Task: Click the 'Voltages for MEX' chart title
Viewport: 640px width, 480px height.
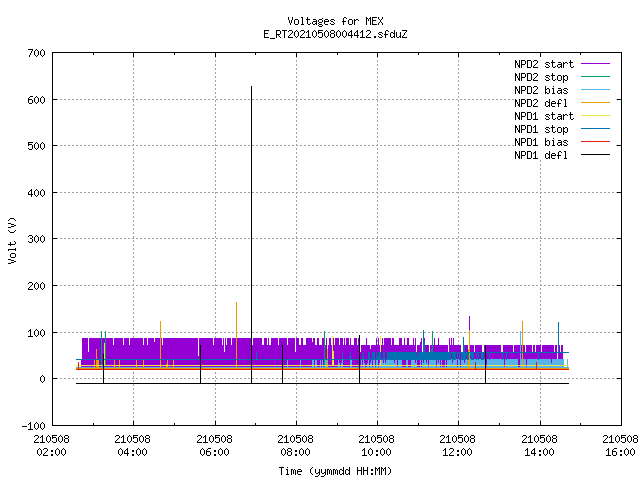Action: 335,21
